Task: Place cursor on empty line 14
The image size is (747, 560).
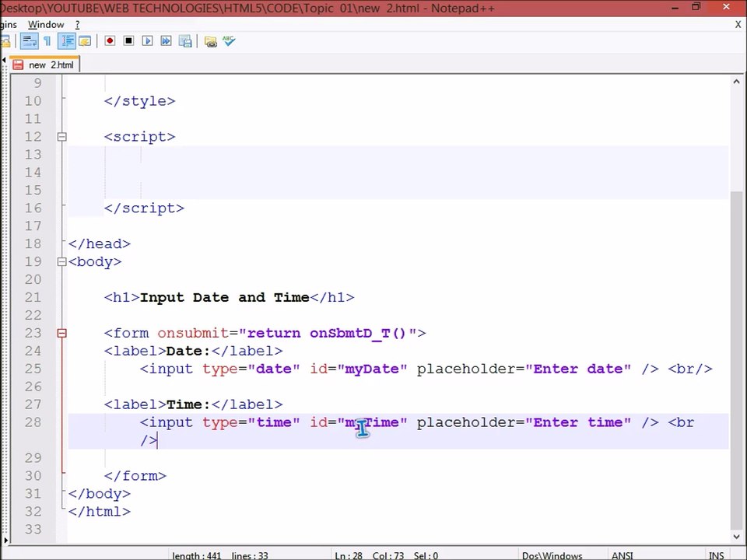Action: (398, 173)
